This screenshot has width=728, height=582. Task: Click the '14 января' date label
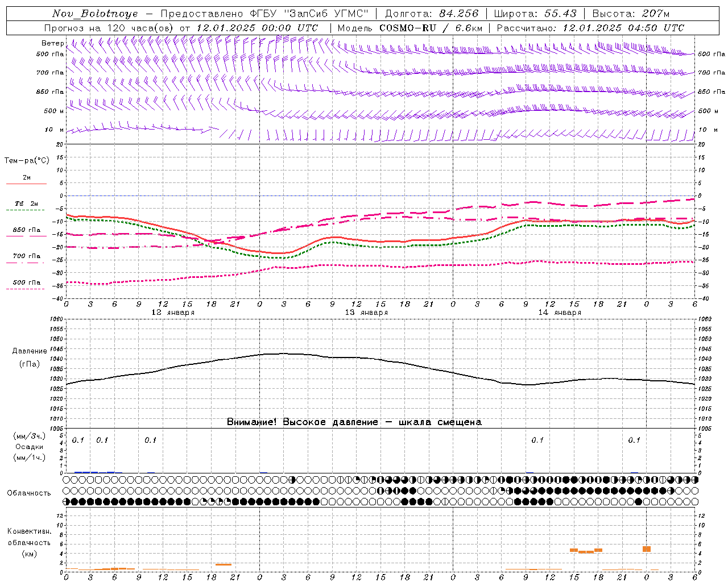point(560,313)
